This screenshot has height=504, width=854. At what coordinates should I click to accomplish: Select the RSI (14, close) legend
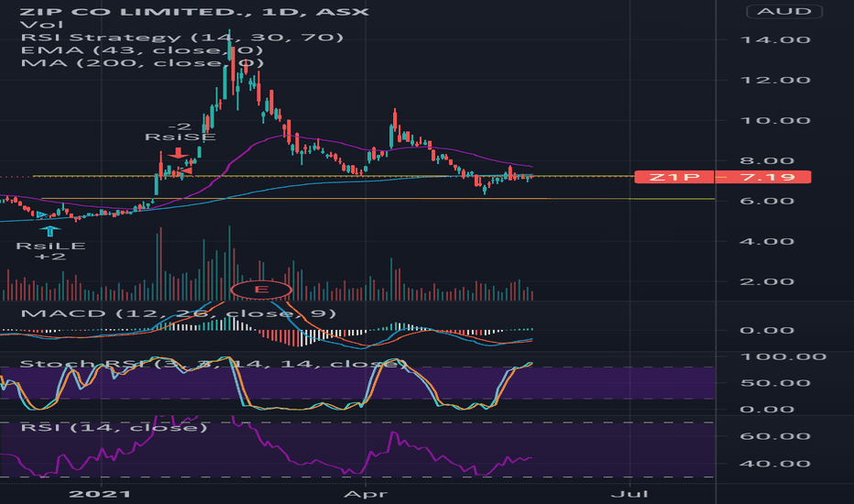point(114,427)
